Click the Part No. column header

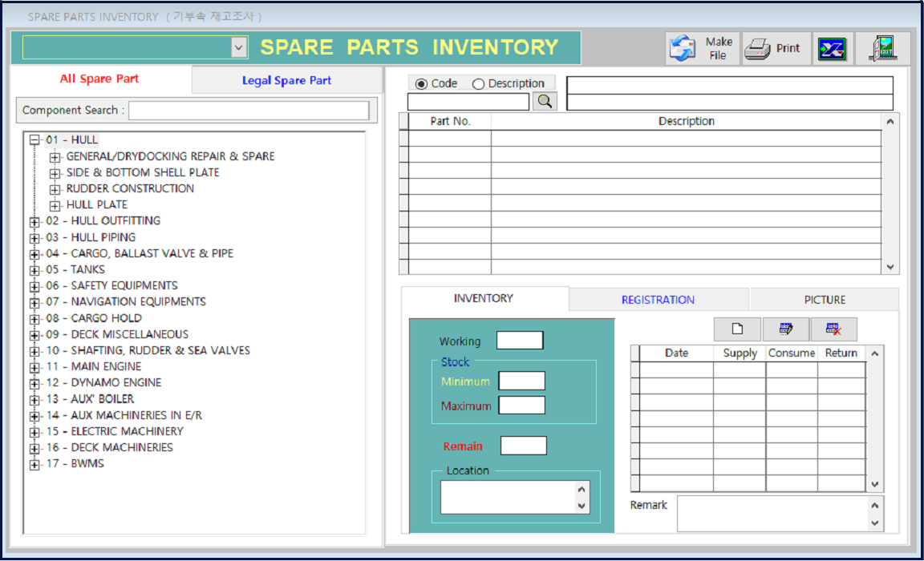(x=450, y=121)
